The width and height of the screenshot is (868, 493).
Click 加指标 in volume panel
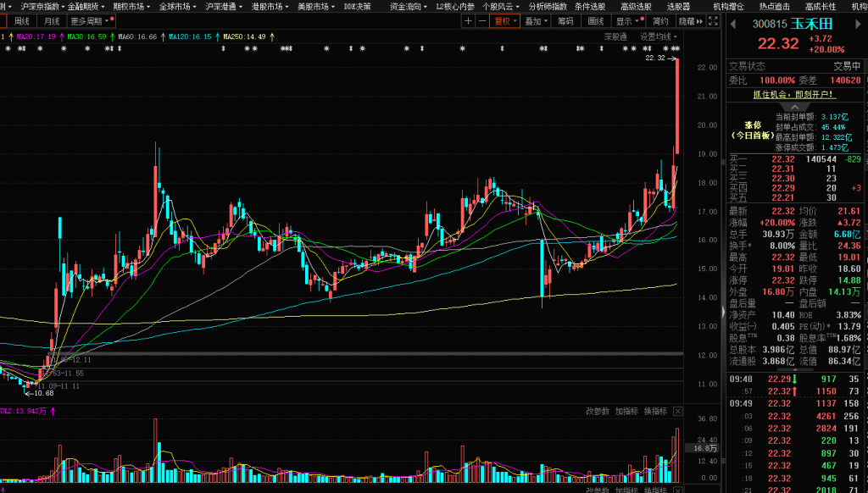626,411
